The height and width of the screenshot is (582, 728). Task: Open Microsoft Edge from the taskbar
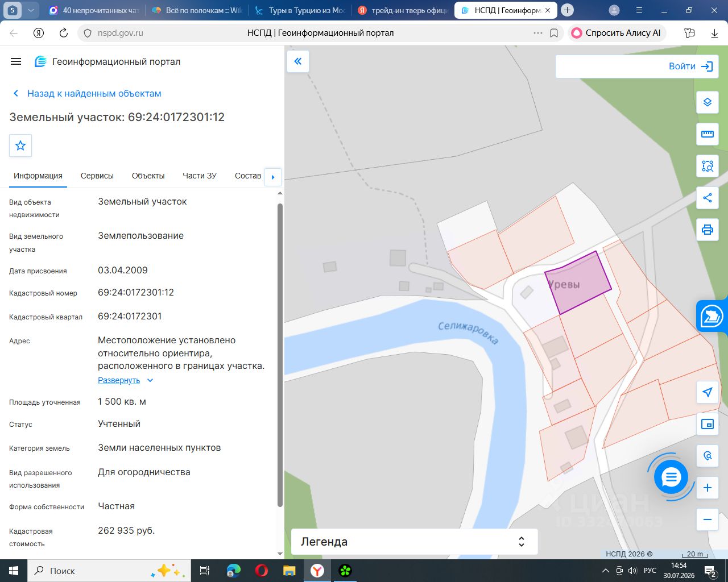(234, 571)
